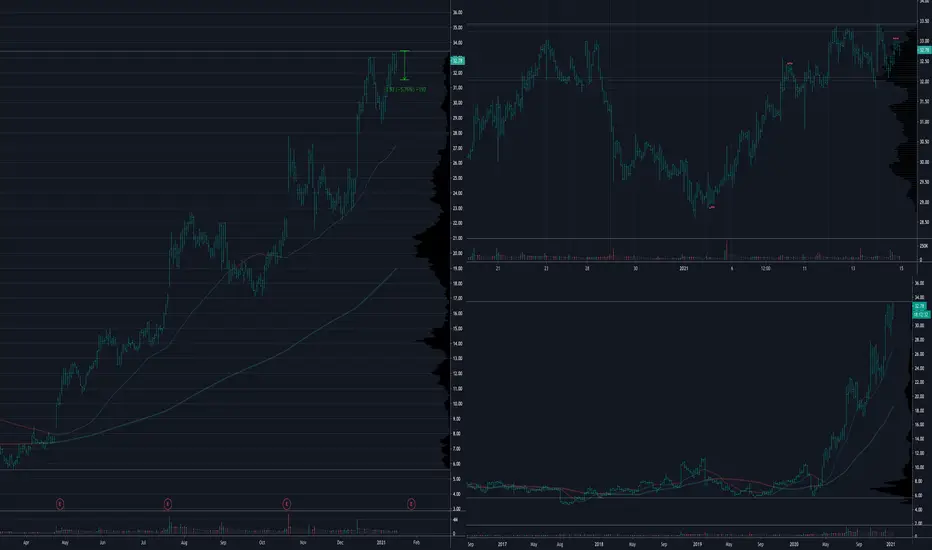Image resolution: width=932 pixels, height=550 pixels.
Task: Open the earnings marker near May on the daily chart
Action: (60, 504)
